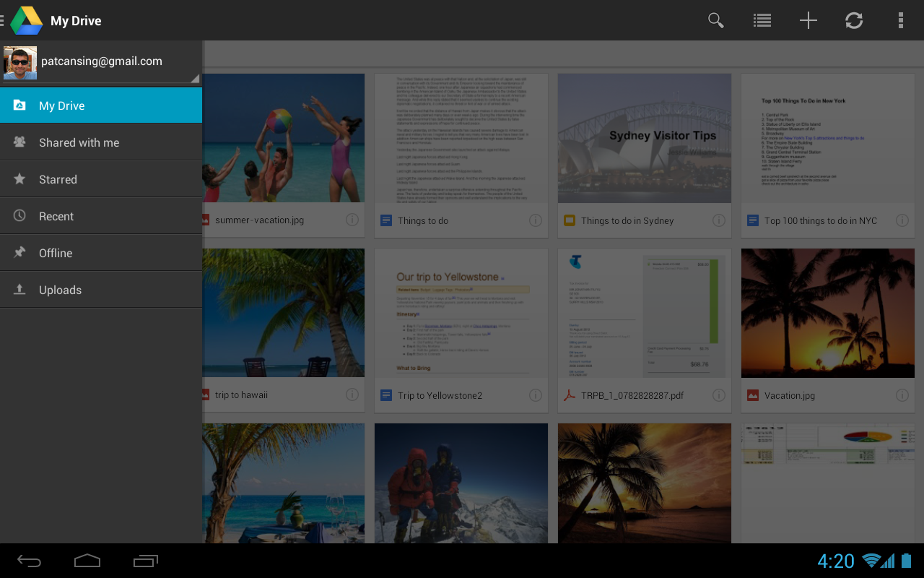View Offline files
This screenshot has height=578, width=924.
pyautogui.click(x=101, y=253)
